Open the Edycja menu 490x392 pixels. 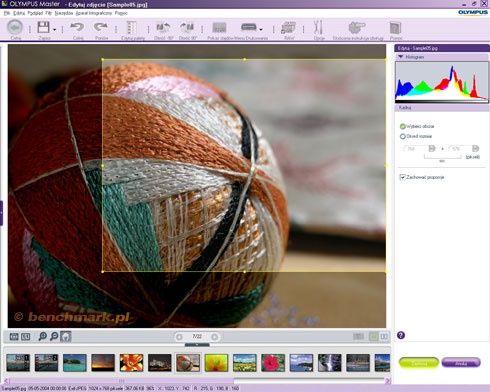19,13
